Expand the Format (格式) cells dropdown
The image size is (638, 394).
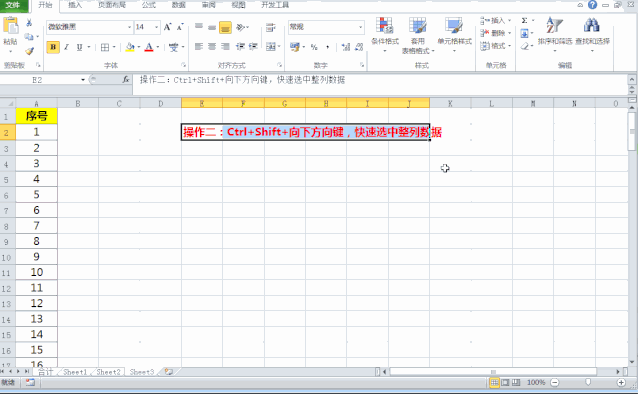[x=509, y=46]
